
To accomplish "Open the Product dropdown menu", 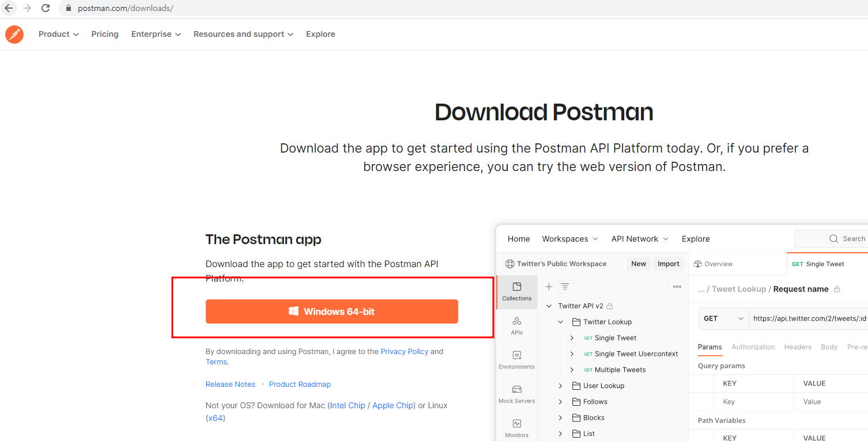I will tap(59, 34).
